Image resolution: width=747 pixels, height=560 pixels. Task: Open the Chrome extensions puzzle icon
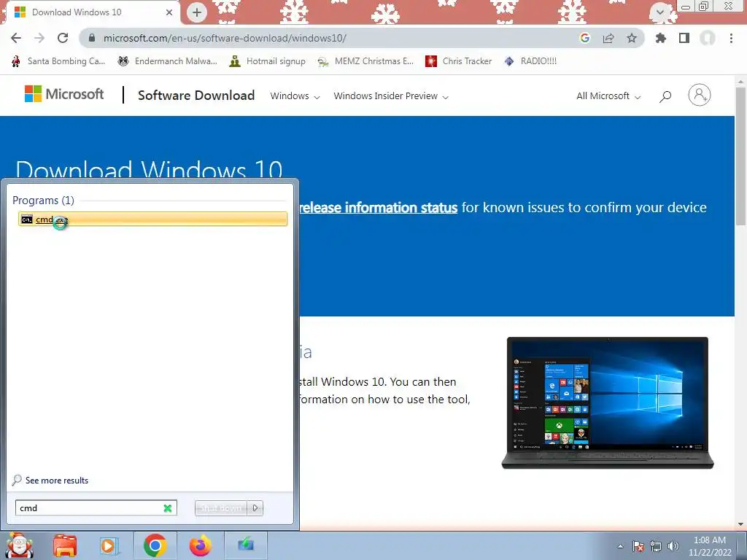pos(661,38)
